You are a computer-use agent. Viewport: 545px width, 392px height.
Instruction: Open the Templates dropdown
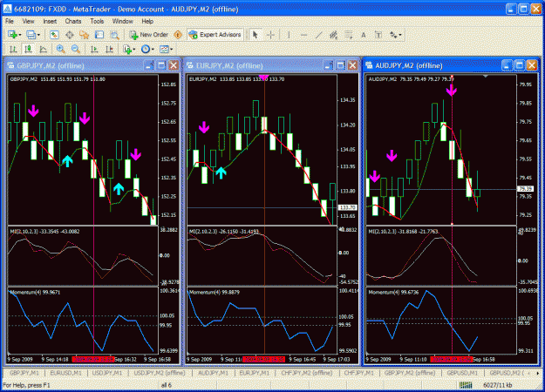tap(166, 50)
